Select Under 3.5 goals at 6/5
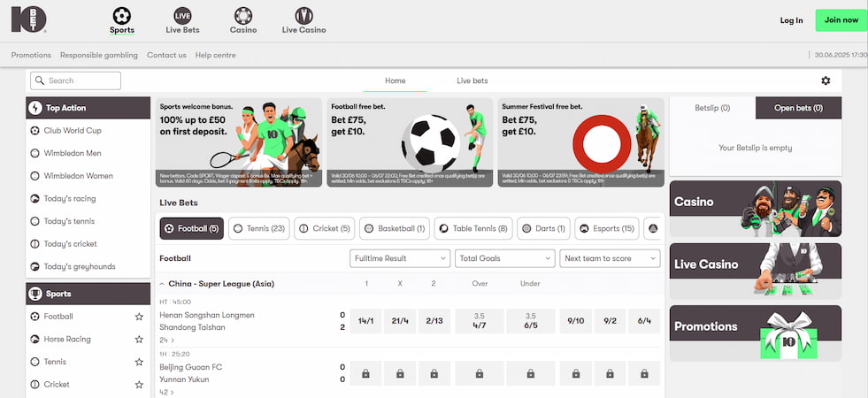 click(x=530, y=321)
